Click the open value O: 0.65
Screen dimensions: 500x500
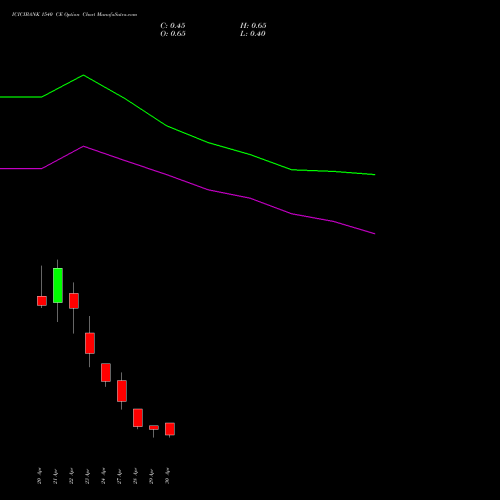coord(173,34)
